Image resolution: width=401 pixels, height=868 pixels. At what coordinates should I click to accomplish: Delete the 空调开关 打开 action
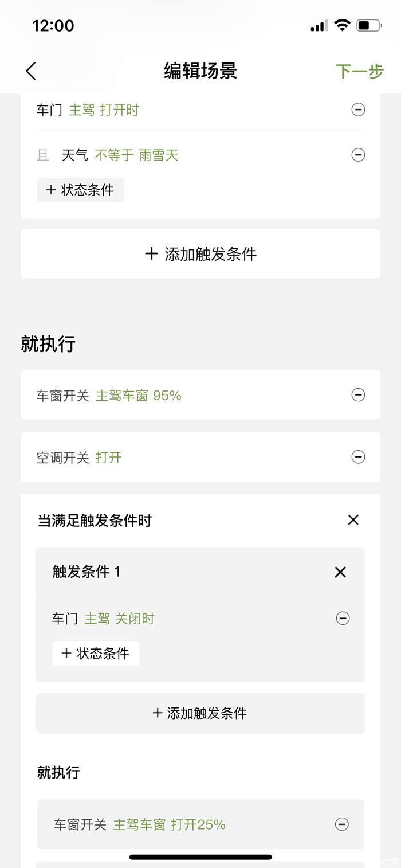point(358,457)
